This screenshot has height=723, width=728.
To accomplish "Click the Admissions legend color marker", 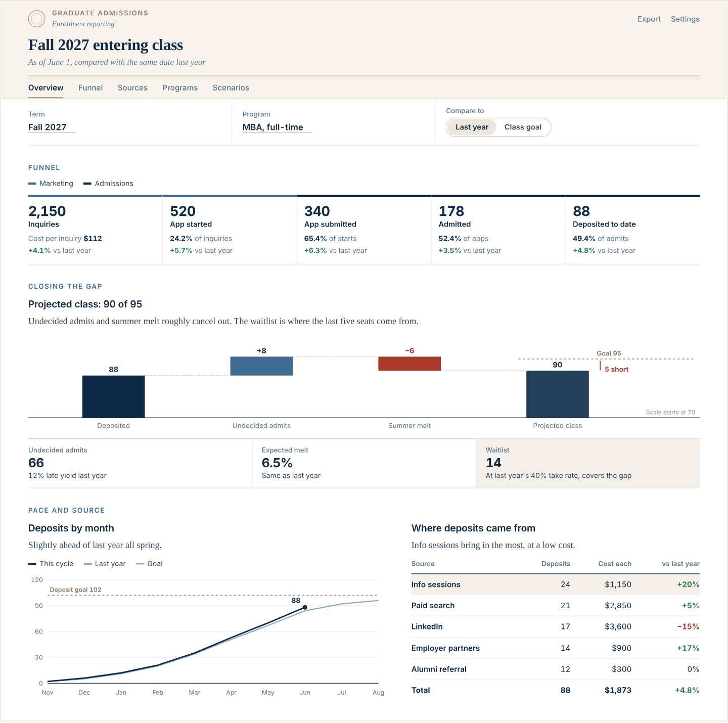I will tap(87, 184).
